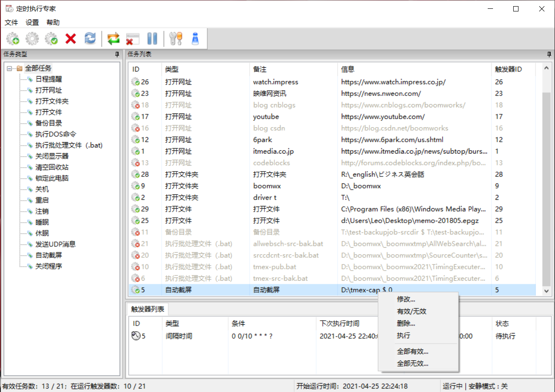
Task: Click tag icon beside 关机
Action: pyautogui.click(x=30, y=189)
